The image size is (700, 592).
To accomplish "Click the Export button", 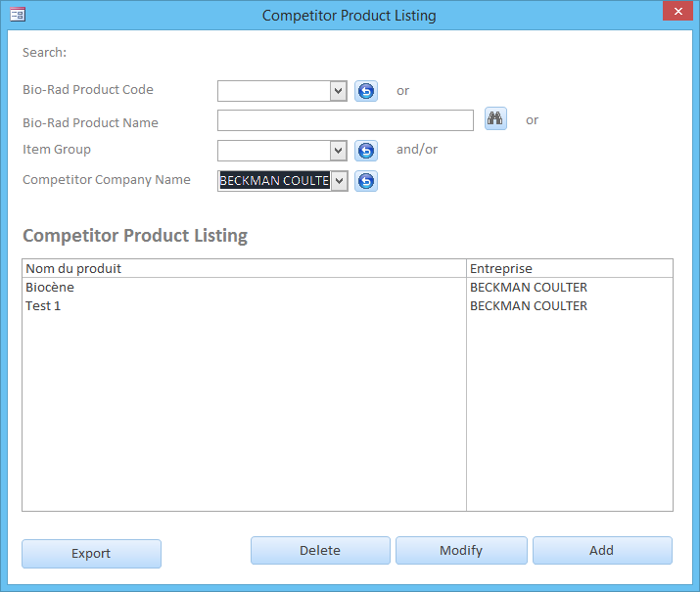I will coord(91,554).
